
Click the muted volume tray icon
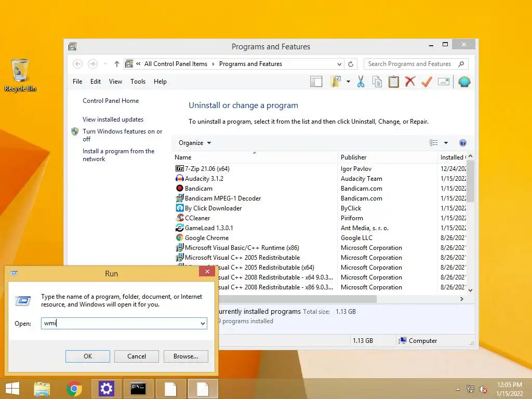click(483, 389)
